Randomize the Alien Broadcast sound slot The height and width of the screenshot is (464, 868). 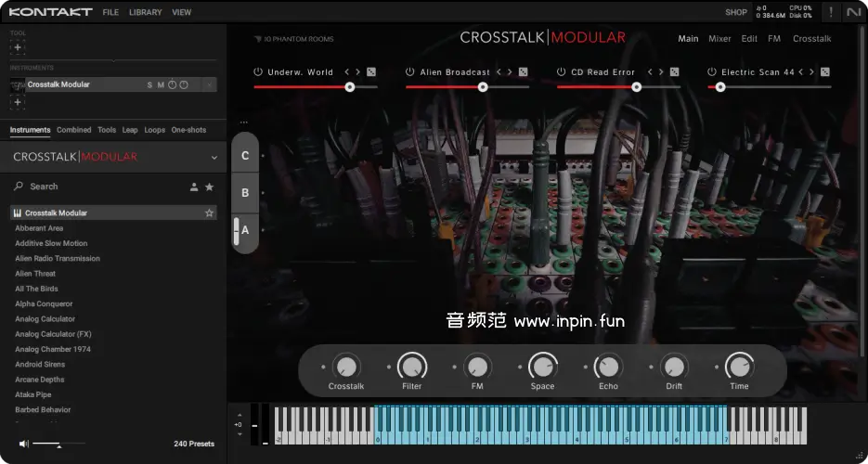coord(524,71)
